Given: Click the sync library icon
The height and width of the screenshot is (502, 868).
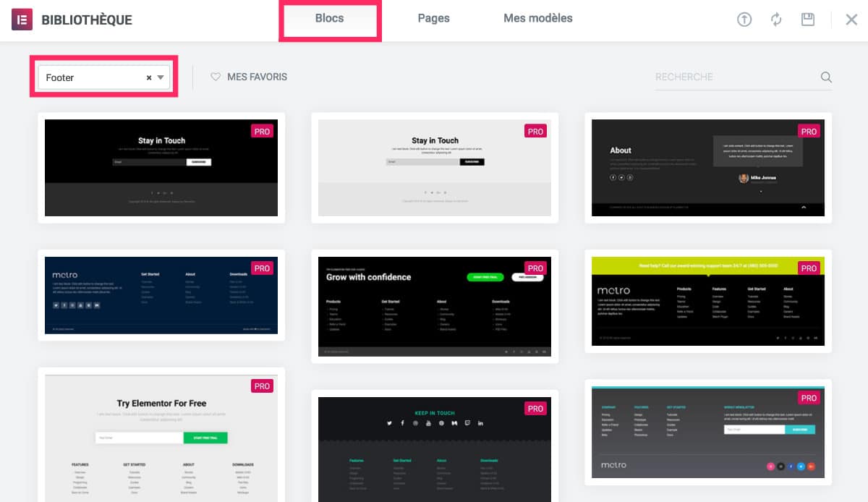Looking at the screenshot, I should (x=777, y=20).
